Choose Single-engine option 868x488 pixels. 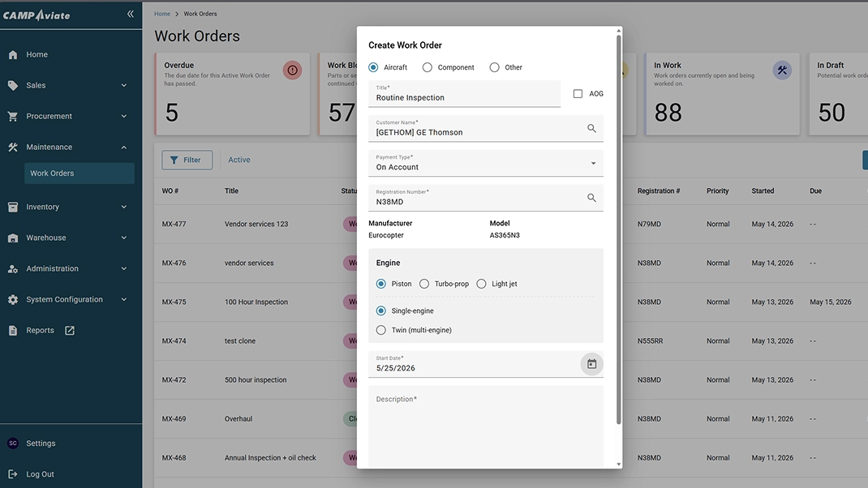coord(380,311)
